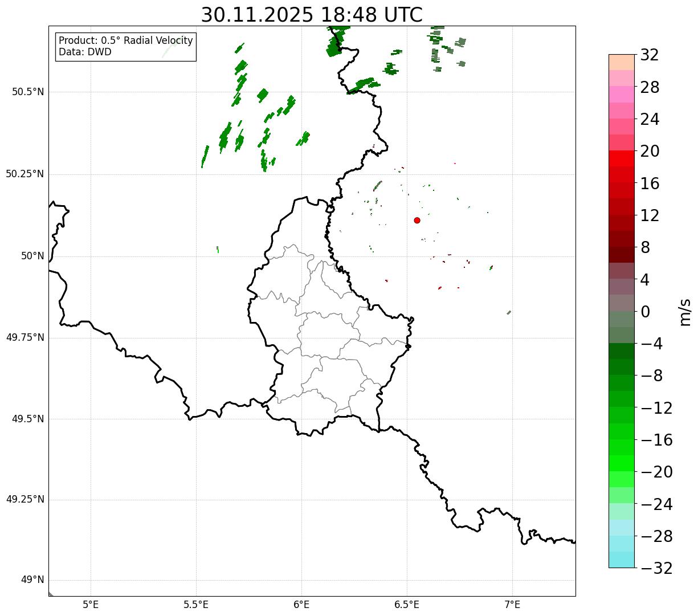Viewport: 698px width, 616px height.
Task: Click the colorbar tick label 28
Action: 650,88
